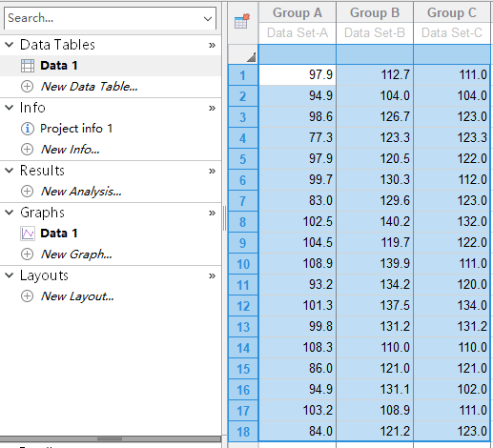
Task: Click the plus icon beside New Analysis
Action: click(x=27, y=192)
